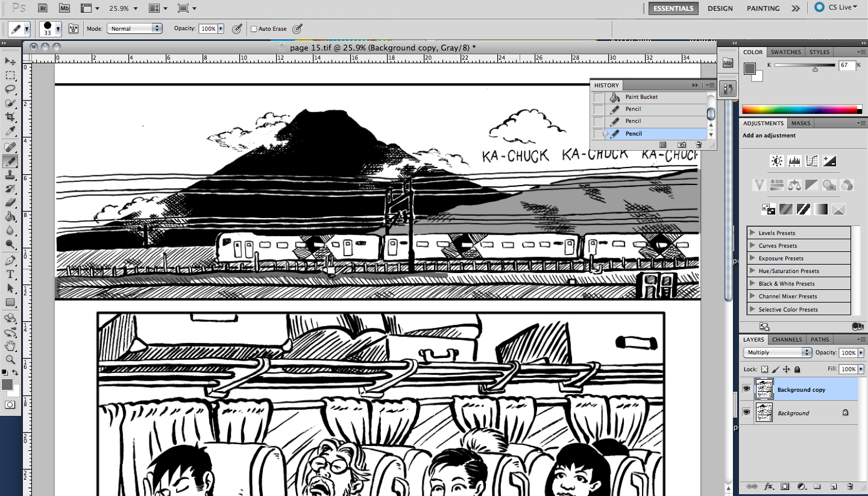Enable Auto Erase in the options bar
This screenshot has height=496, width=868.
[254, 28]
